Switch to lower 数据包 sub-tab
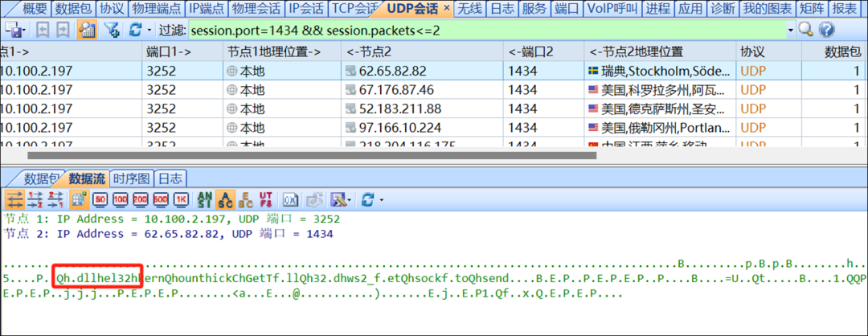Viewport: 868px width, 336px height. tap(42, 178)
